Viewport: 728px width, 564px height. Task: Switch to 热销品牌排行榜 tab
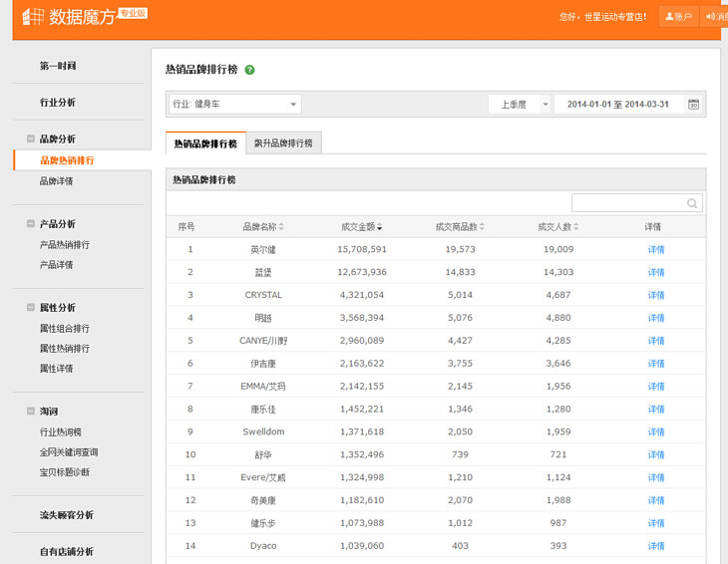[205, 143]
